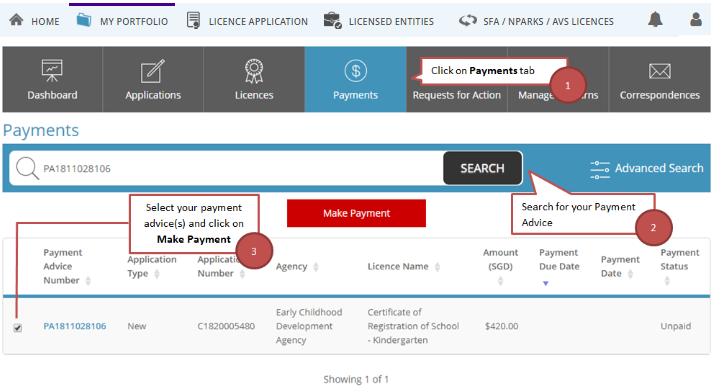Screen dimensions: 711x388
Task: Click the Licensed Entities briefcase icon
Action: [x=332, y=20]
